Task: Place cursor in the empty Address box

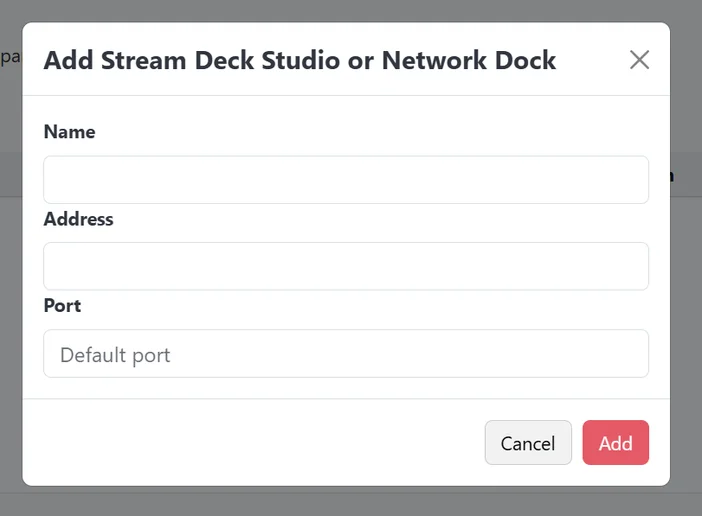Action: click(346, 266)
